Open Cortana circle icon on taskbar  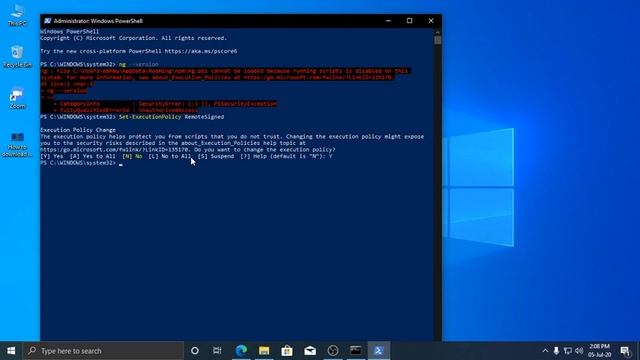pyautogui.click(x=195, y=351)
